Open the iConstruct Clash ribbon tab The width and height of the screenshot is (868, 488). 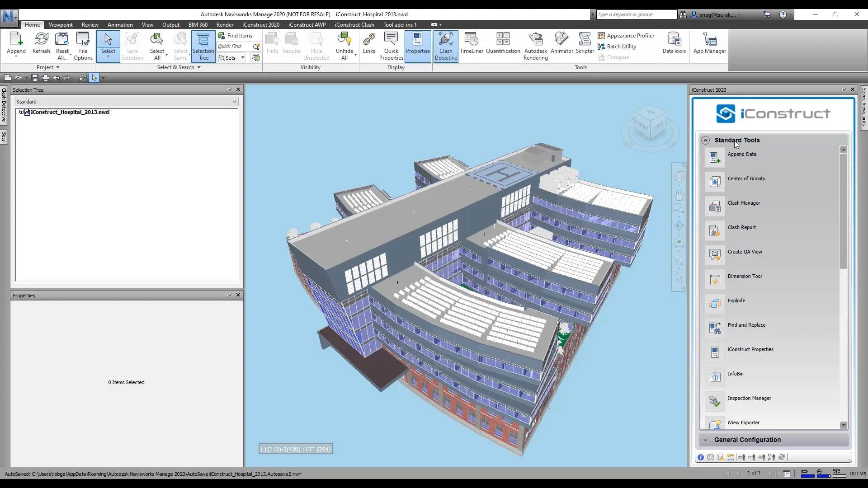[x=354, y=25]
